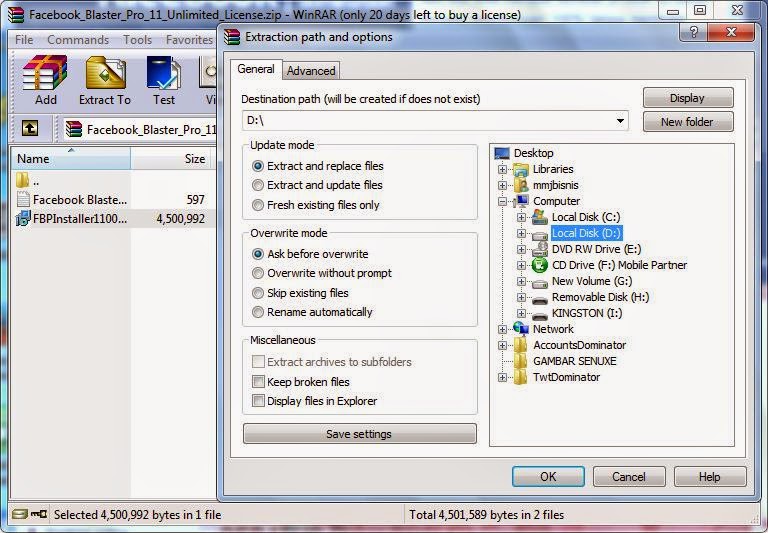Select the FBPInstaller1100 installer icon

[x=23, y=218]
